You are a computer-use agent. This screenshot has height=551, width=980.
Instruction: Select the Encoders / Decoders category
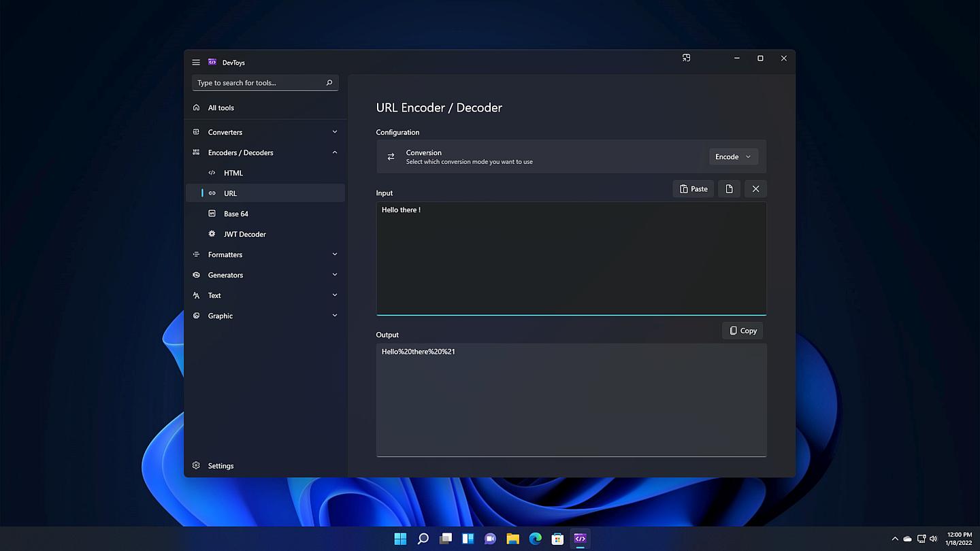point(265,152)
